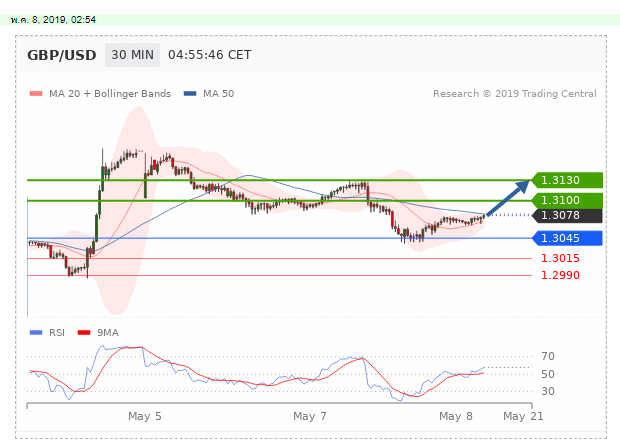Image resolution: width=620 pixels, height=444 pixels.
Task: Click the 1.3015 support level label
Action: click(x=560, y=259)
